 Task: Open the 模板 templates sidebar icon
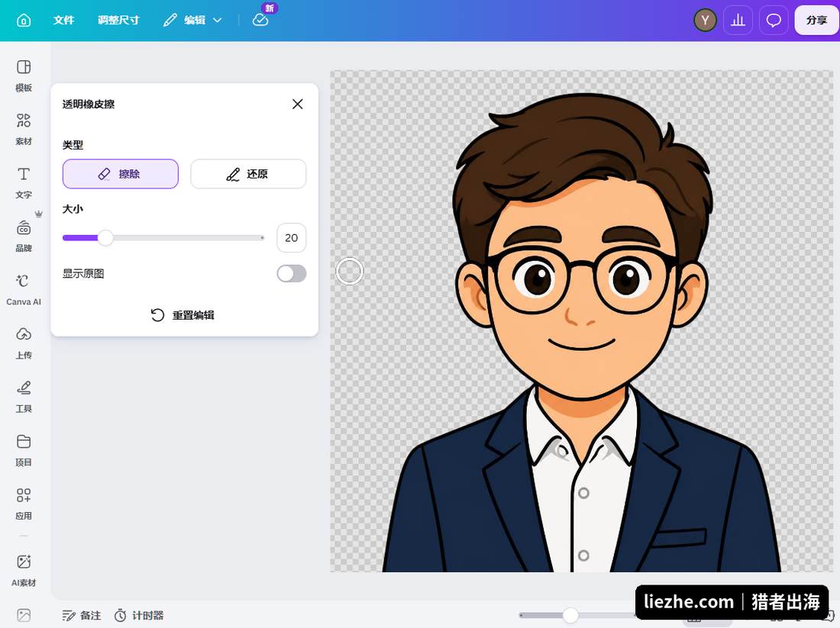24,76
